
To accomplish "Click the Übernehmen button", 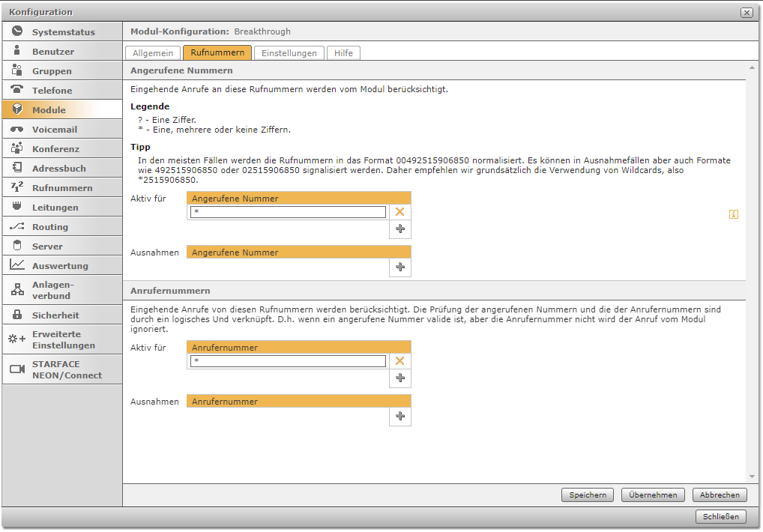I will 653,495.
